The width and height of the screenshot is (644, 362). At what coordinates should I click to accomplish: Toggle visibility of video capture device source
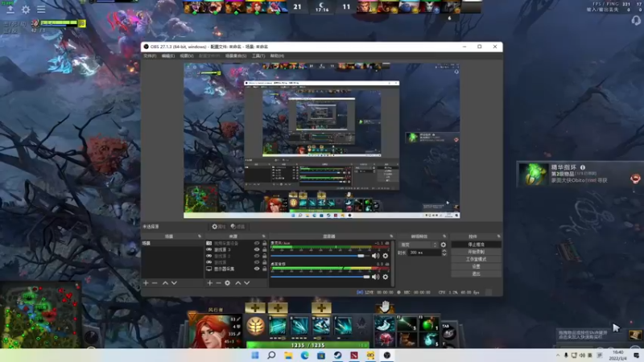click(257, 244)
